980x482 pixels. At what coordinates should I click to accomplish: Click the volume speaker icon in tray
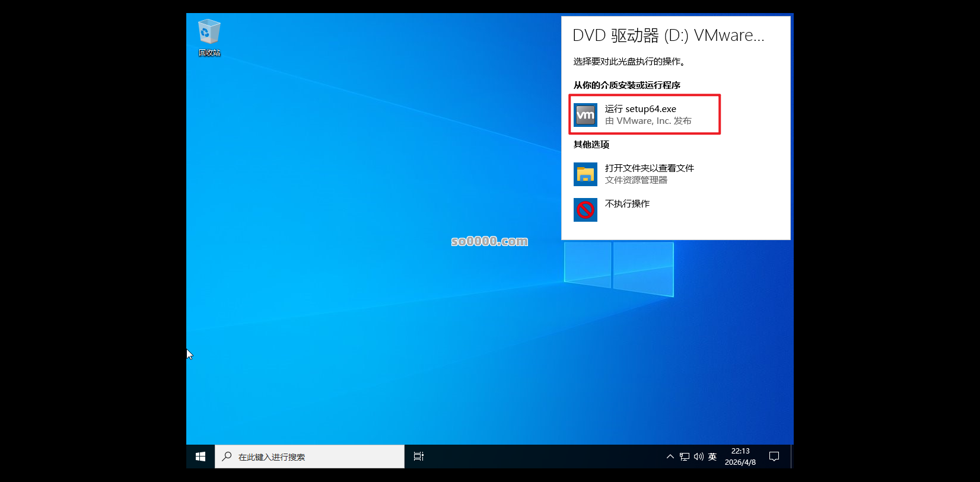(x=698, y=457)
